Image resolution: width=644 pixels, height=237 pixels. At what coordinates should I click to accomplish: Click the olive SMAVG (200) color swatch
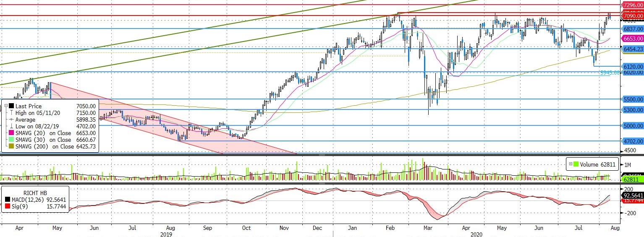click(11, 146)
